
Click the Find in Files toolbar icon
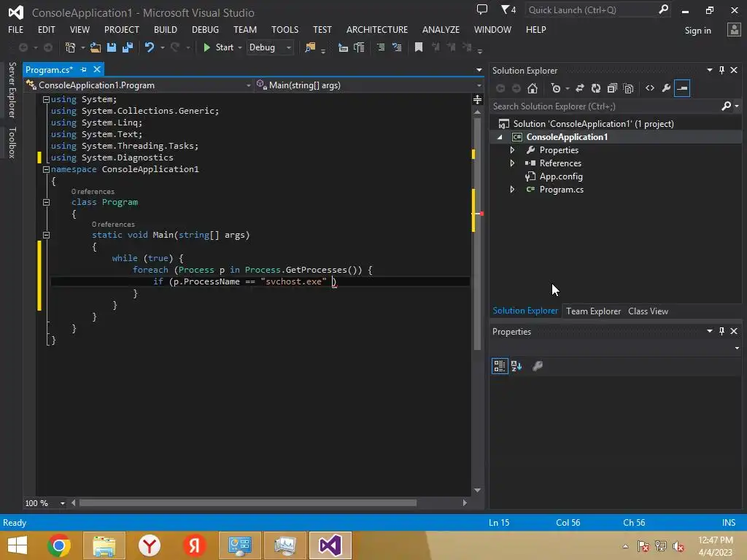310,47
